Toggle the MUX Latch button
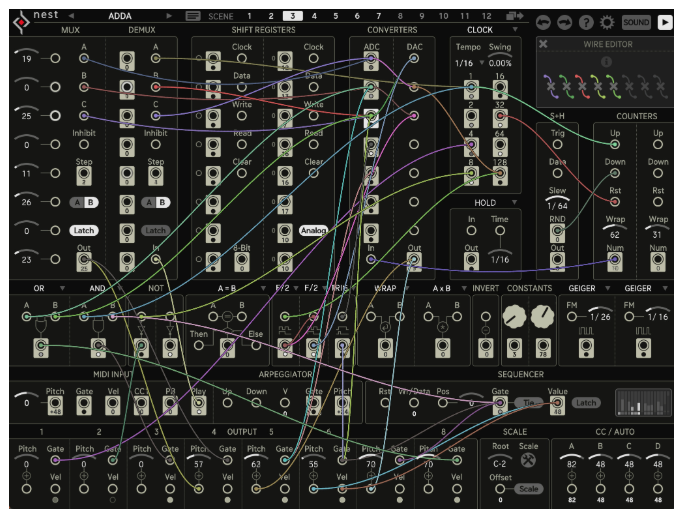 84,230
